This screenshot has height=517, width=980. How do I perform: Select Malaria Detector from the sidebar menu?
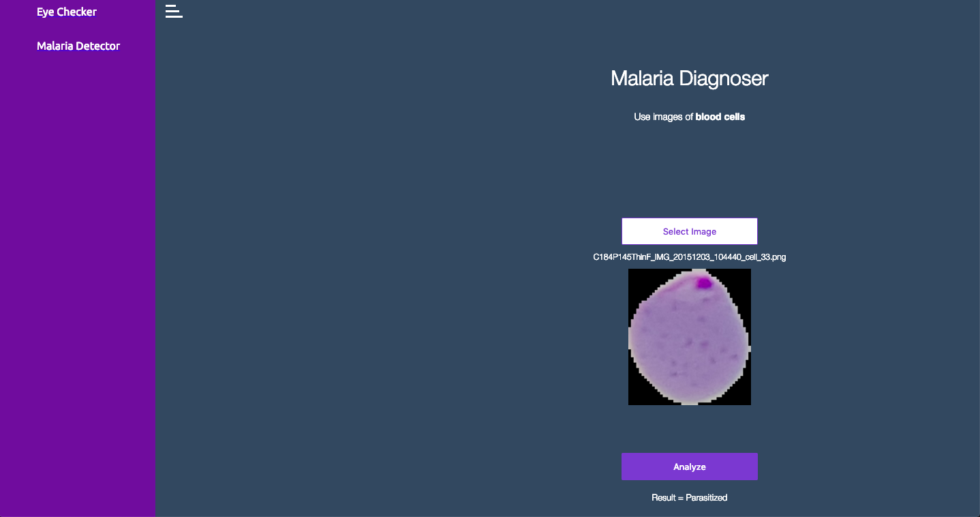78,46
